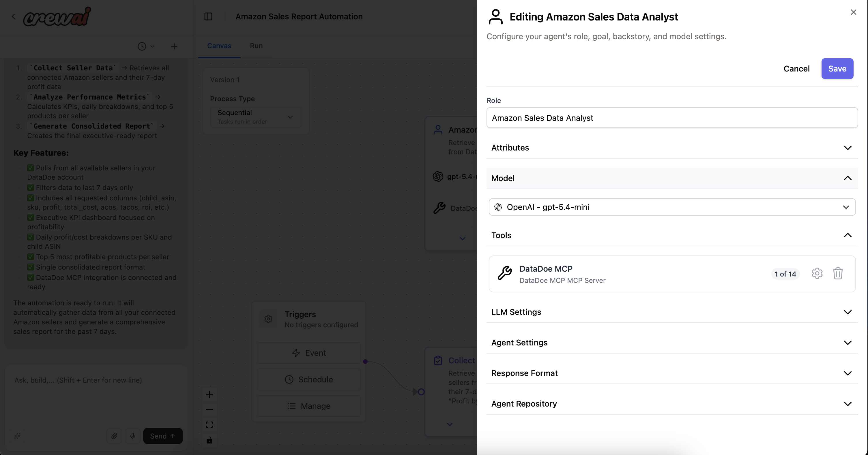The image size is (868, 455).
Task: Click the Event lightning icon
Action: tap(295, 353)
